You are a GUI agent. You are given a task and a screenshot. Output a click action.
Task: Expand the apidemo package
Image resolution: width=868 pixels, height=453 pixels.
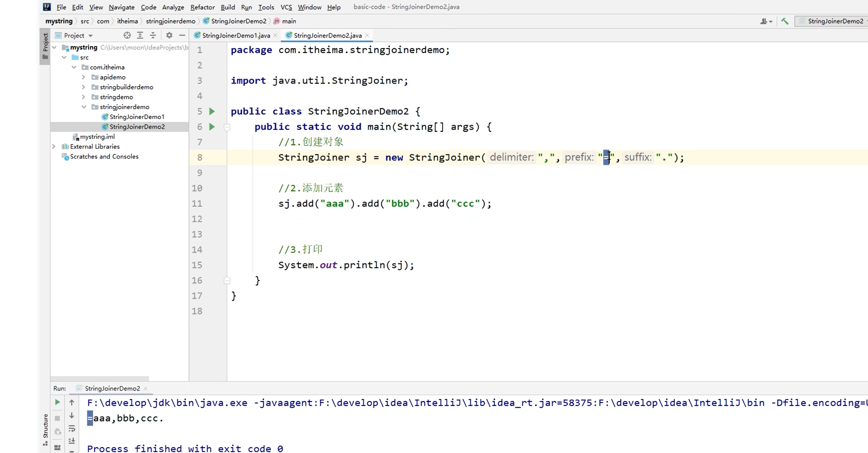(83, 77)
